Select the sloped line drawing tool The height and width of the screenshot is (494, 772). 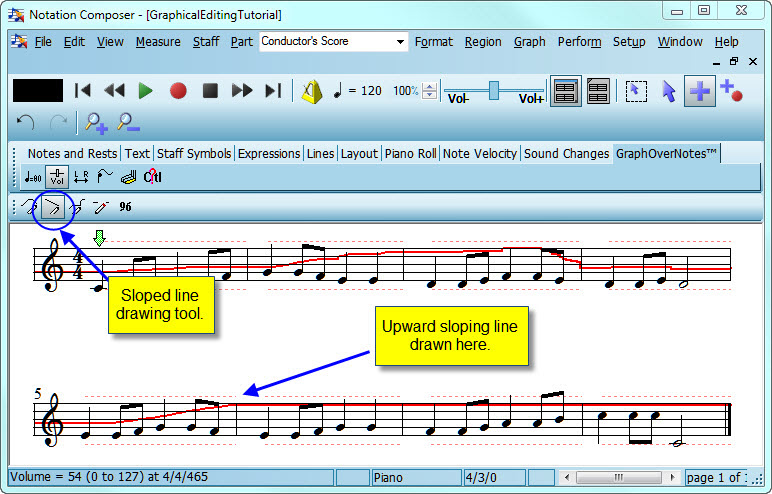pos(52,207)
